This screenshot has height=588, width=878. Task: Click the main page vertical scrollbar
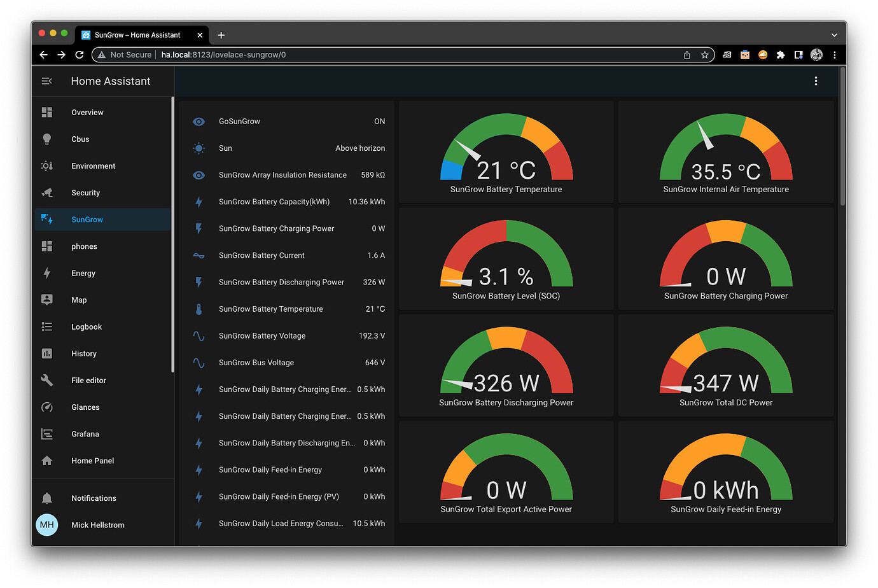[843, 136]
